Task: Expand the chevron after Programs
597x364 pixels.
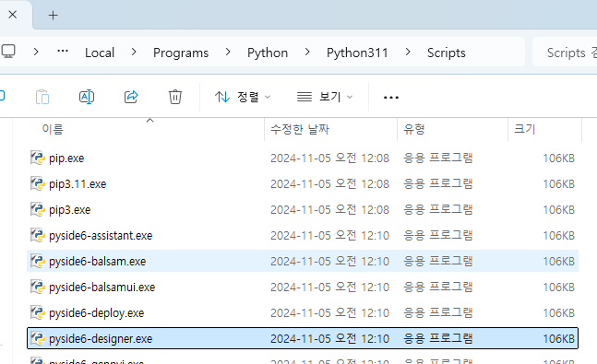Action: (x=228, y=52)
